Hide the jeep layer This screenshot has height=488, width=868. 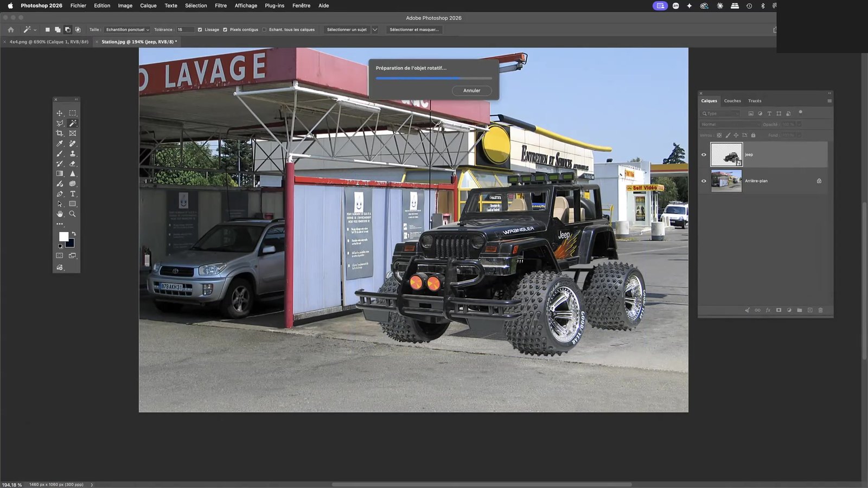pyautogui.click(x=704, y=155)
